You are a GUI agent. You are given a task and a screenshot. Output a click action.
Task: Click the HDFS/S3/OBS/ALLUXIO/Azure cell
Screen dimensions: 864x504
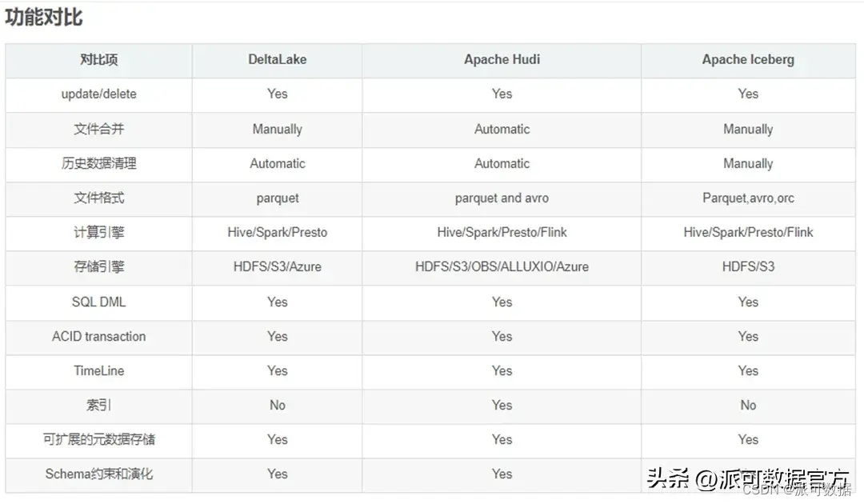[502, 267]
